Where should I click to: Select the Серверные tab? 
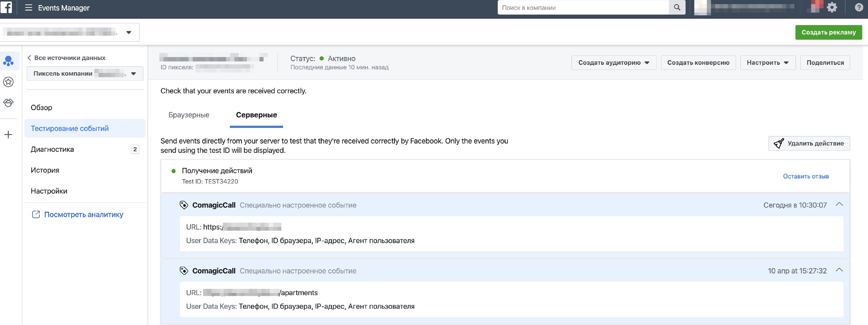tap(256, 115)
